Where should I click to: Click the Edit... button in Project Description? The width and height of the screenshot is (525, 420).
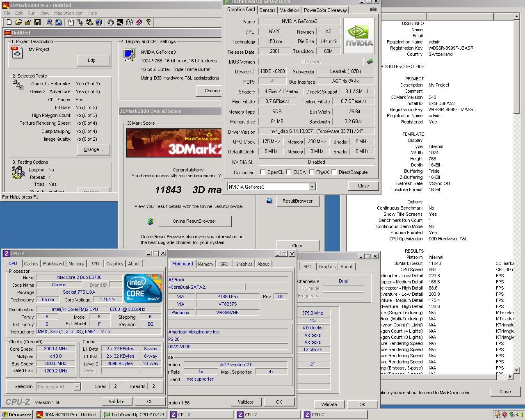point(94,60)
